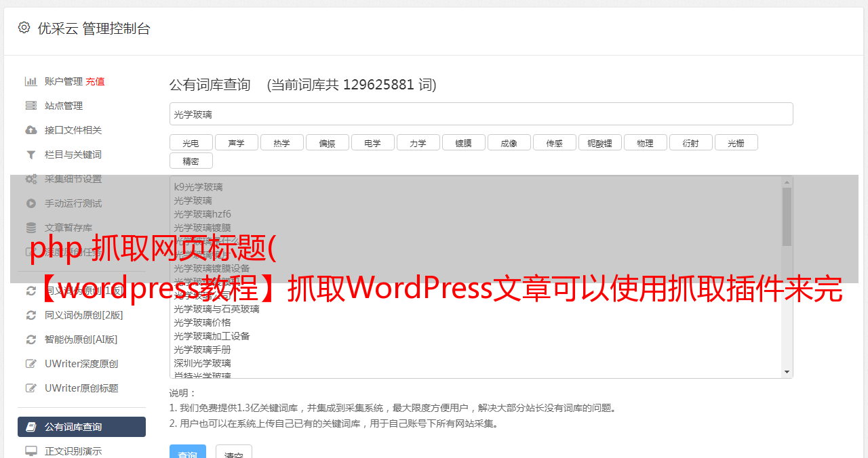The width and height of the screenshot is (868, 458).
Task: Select 光学玻璃与石英玻璃 in the results list
Action: tap(216, 309)
